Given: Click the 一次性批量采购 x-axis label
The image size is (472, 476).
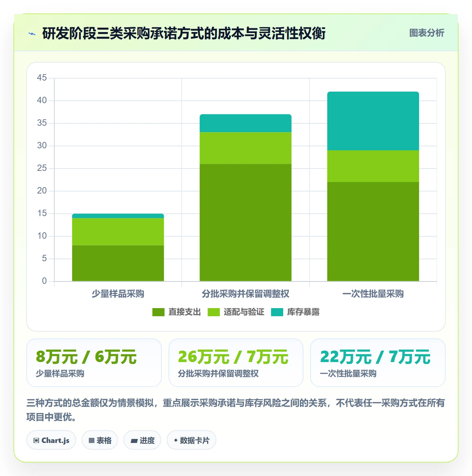Looking at the screenshot, I should click(x=373, y=294).
